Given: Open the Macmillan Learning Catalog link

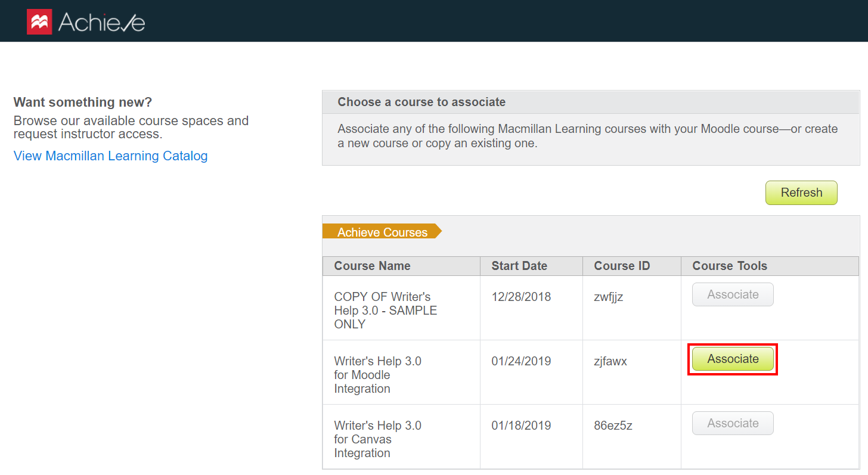Looking at the screenshot, I should click(x=110, y=156).
